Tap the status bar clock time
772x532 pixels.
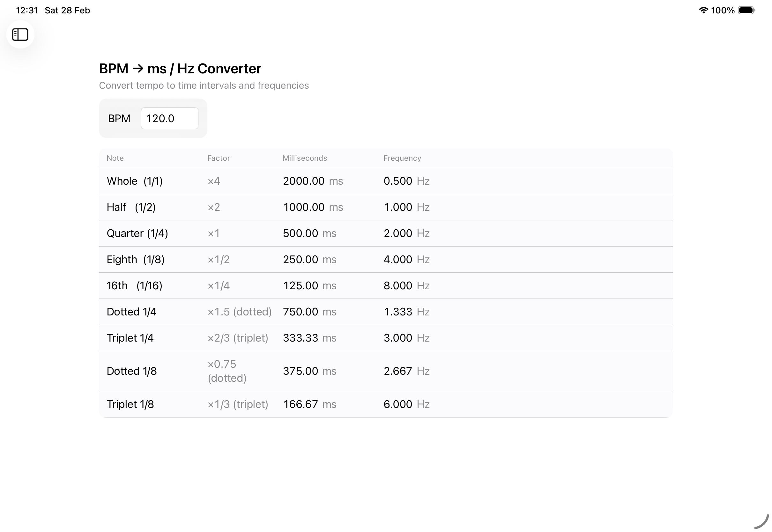tap(27, 10)
